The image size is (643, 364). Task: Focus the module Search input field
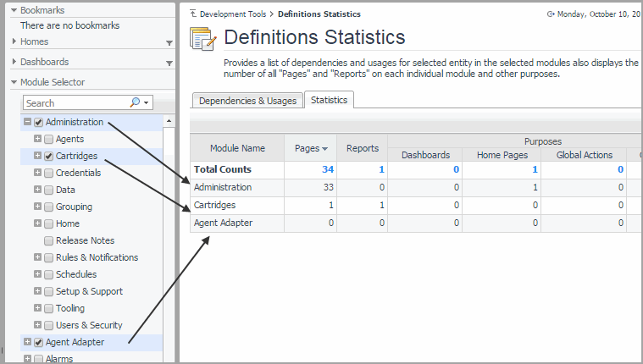pos(76,102)
